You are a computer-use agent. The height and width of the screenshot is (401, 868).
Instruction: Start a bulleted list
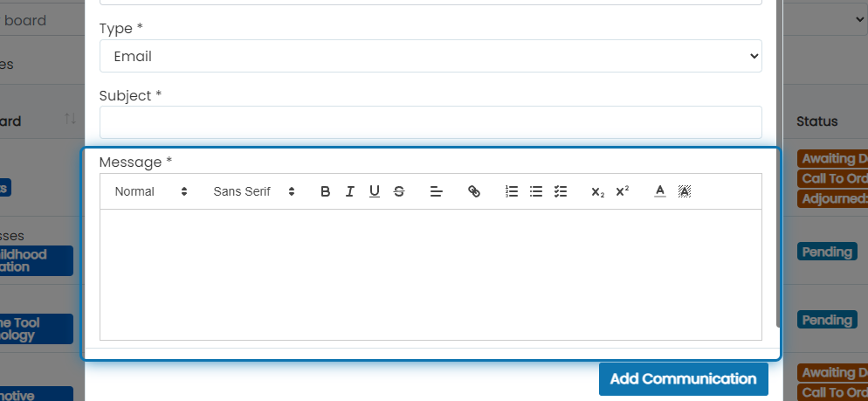pos(536,191)
